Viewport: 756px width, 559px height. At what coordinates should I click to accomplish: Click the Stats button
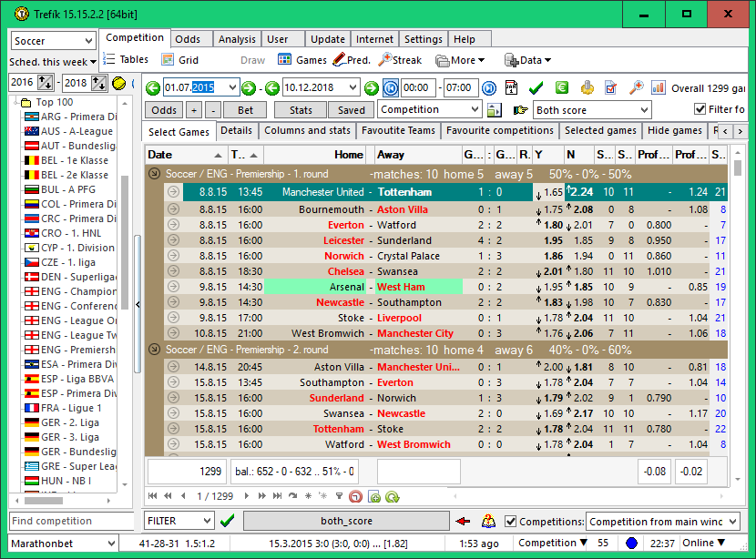(x=300, y=110)
